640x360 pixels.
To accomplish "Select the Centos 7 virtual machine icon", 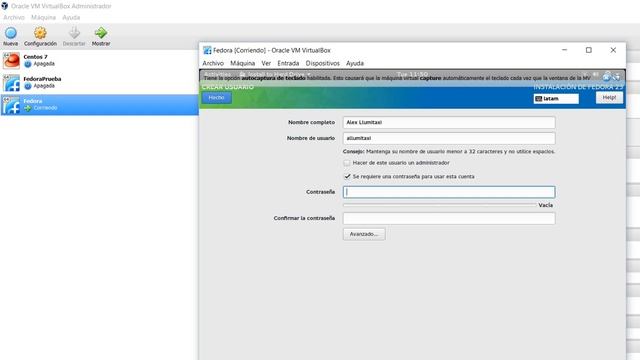I will point(11,60).
